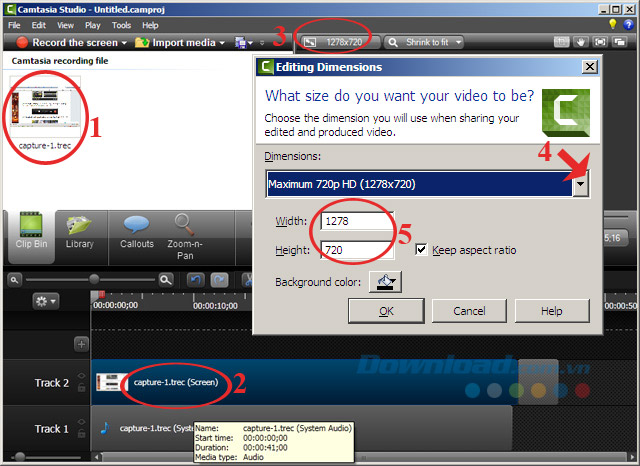Open the Play menu
The height and width of the screenshot is (466, 640).
pos(93,25)
